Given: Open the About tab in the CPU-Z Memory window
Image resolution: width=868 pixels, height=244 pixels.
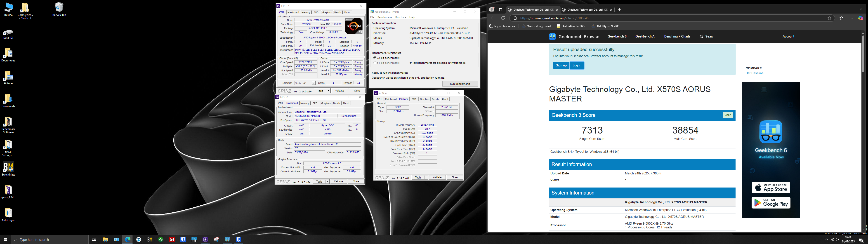Looking at the screenshot, I should 445,99.
